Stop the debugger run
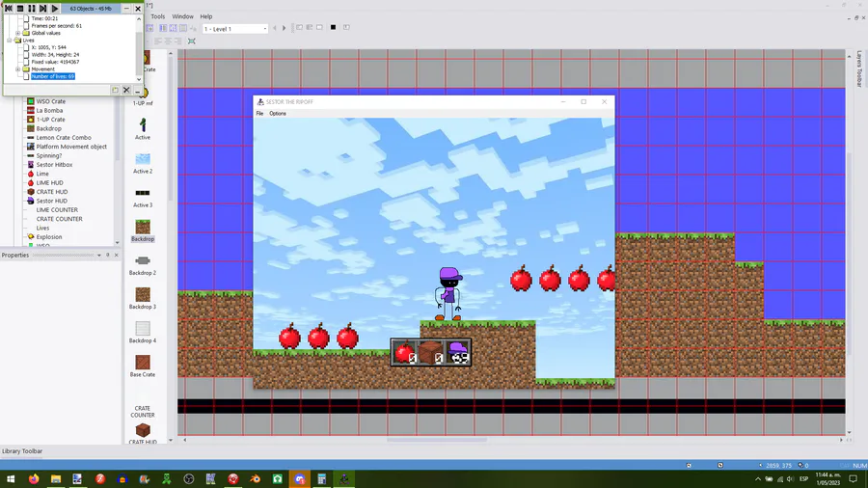The height and width of the screenshot is (488, 868). [x=20, y=9]
